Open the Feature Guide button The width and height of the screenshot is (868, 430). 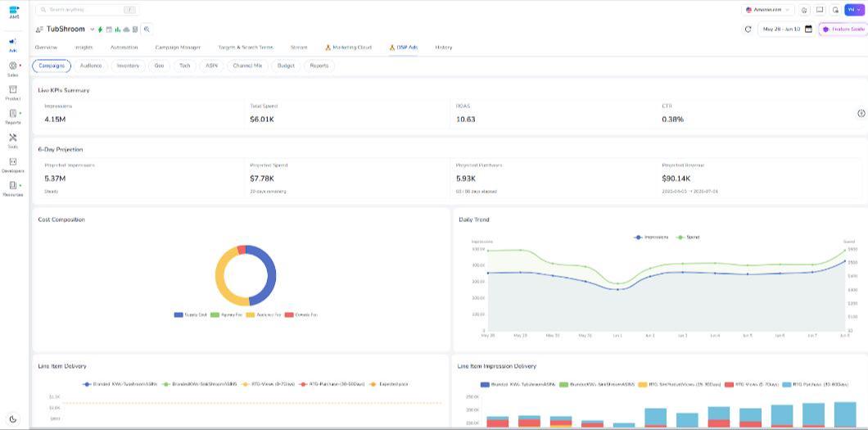843,29
